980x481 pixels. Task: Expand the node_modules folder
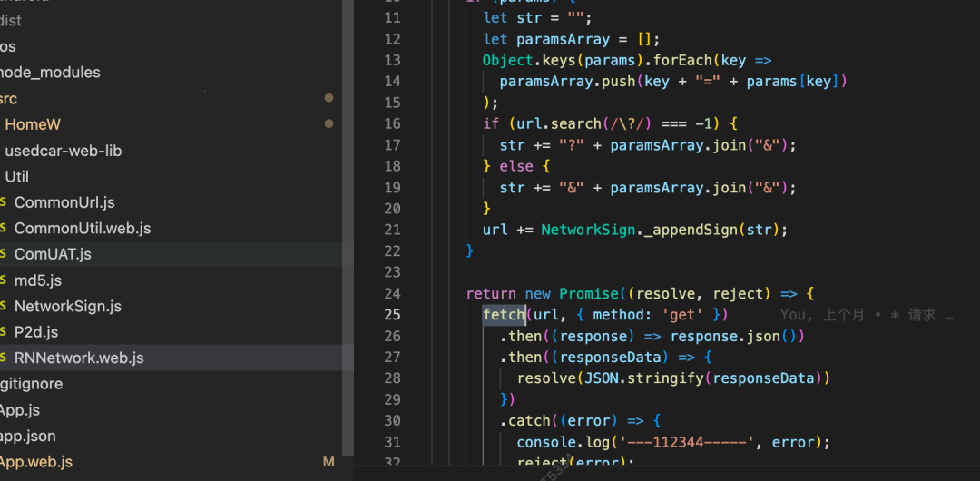click(50, 73)
